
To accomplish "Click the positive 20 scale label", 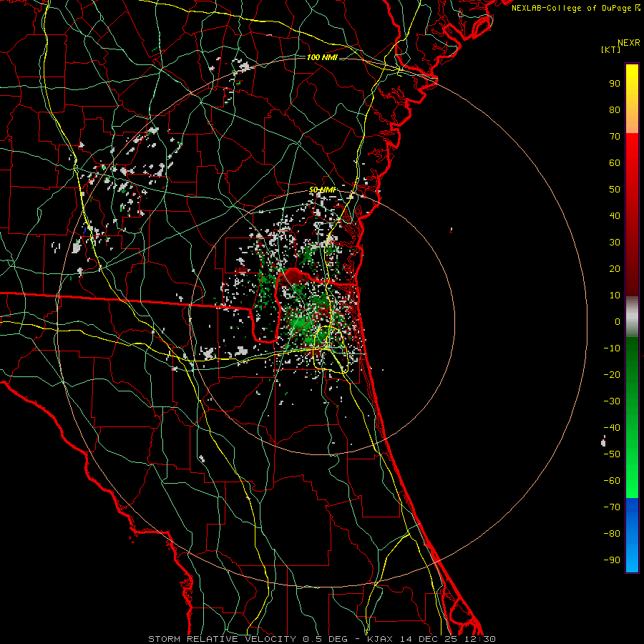I will coord(615,269).
